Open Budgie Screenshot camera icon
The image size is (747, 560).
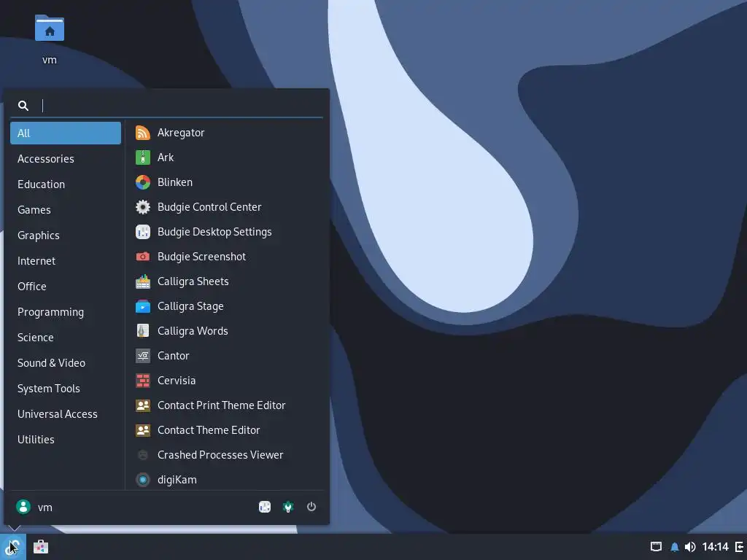point(143,257)
